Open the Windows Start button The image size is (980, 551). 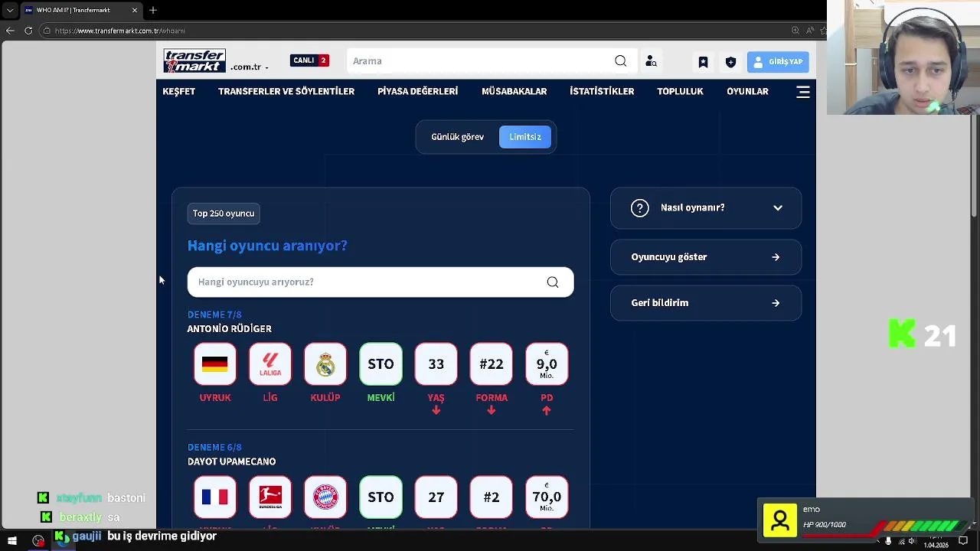pyautogui.click(x=12, y=541)
